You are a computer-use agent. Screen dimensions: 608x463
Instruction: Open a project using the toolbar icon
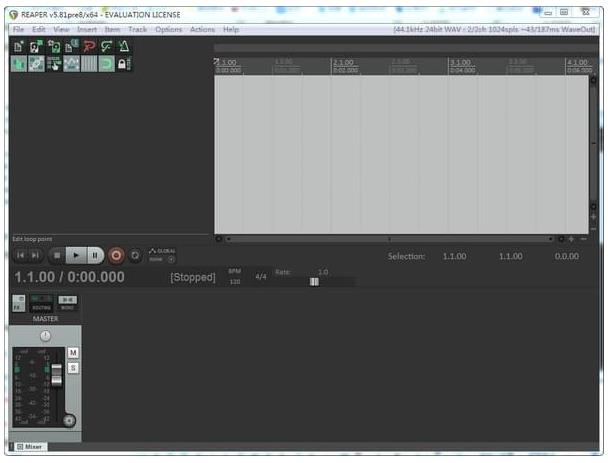point(36,47)
